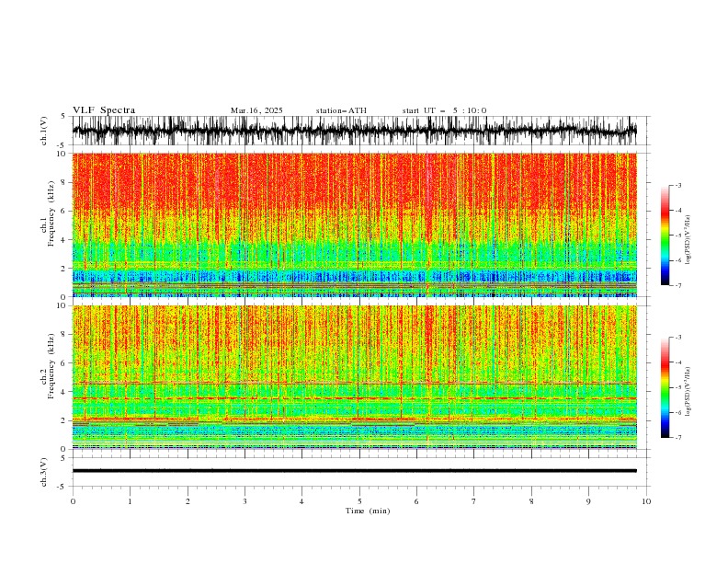Click the "Time (min)" axis title

pos(368,511)
